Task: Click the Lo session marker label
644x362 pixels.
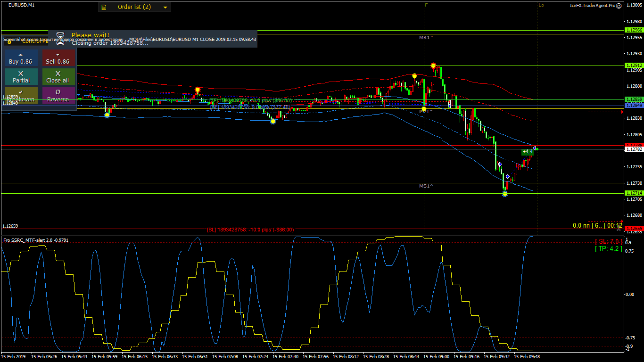Action: [x=541, y=5]
